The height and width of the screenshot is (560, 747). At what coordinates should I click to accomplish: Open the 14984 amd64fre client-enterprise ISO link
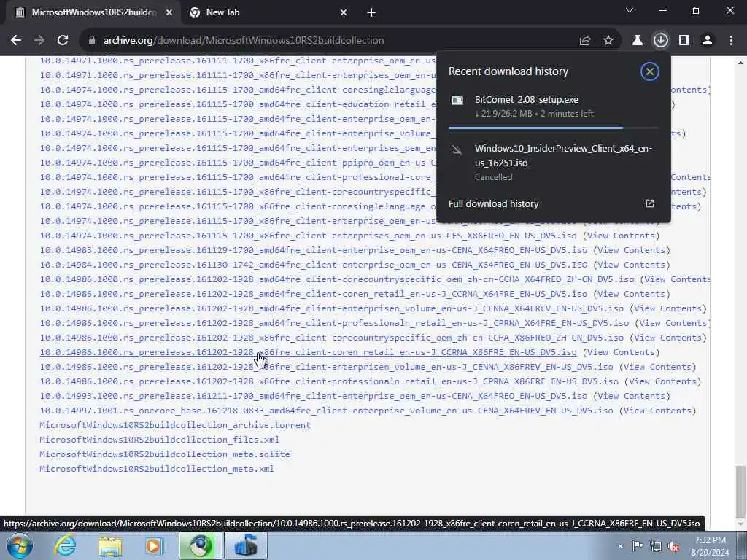coord(313,265)
